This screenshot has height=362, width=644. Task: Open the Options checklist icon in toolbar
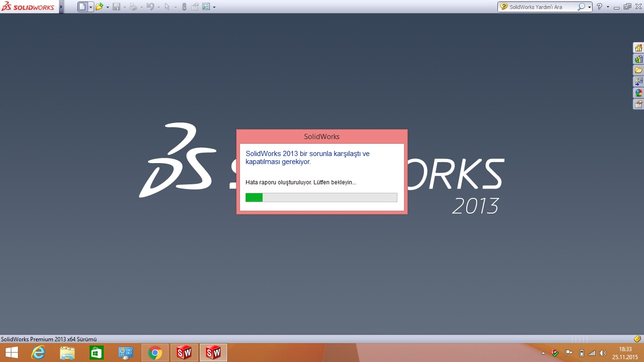[x=206, y=7]
